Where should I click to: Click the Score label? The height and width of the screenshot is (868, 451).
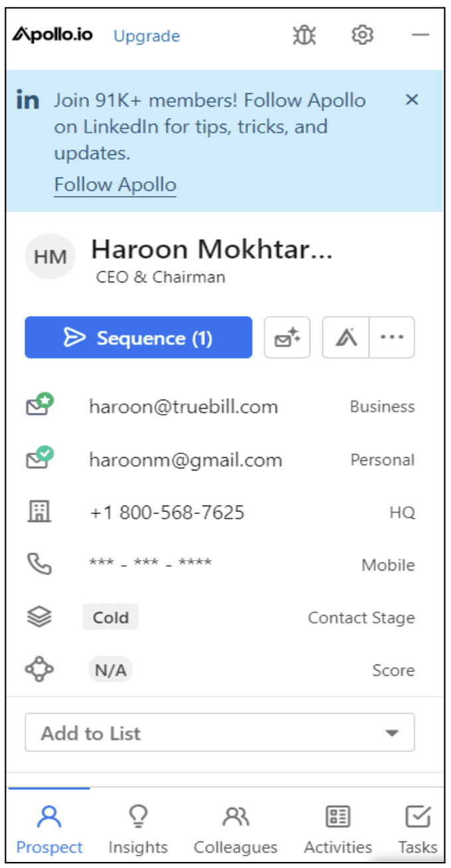click(393, 671)
